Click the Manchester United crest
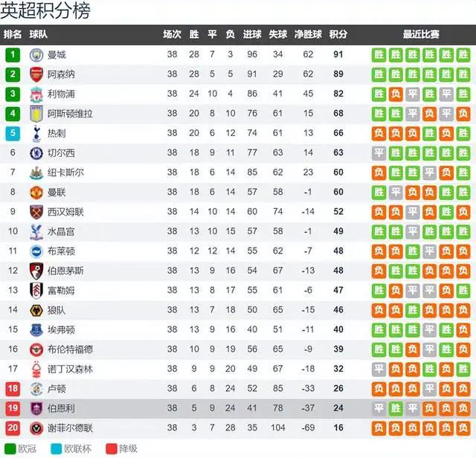The height and width of the screenshot is (458, 476). [x=36, y=193]
